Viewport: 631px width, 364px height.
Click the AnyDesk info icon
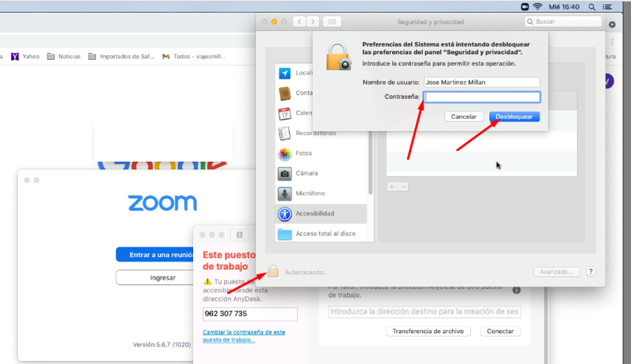point(516,290)
